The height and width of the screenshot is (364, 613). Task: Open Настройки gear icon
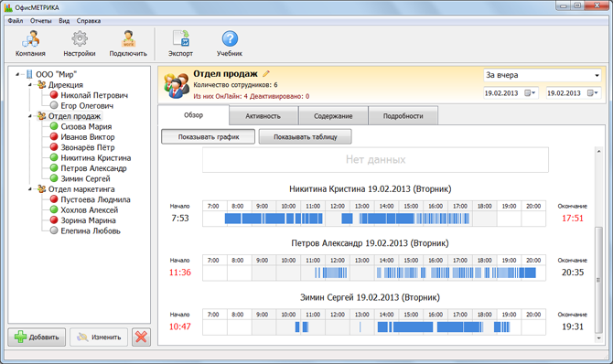coord(80,38)
